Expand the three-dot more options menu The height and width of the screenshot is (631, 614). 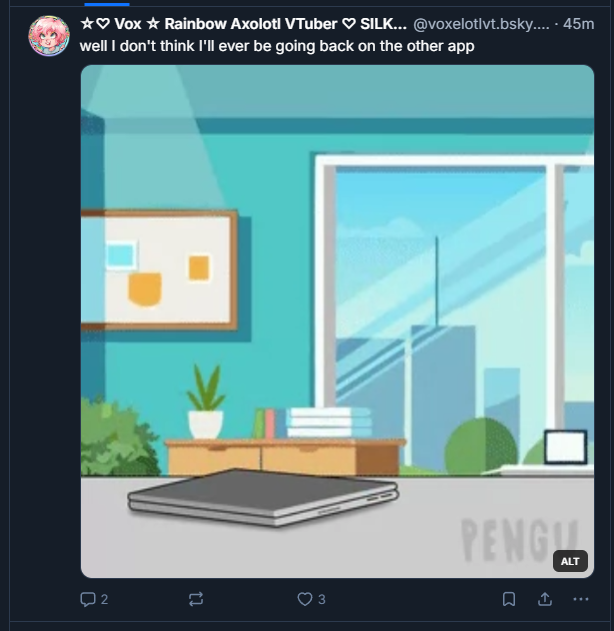click(581, 599)
